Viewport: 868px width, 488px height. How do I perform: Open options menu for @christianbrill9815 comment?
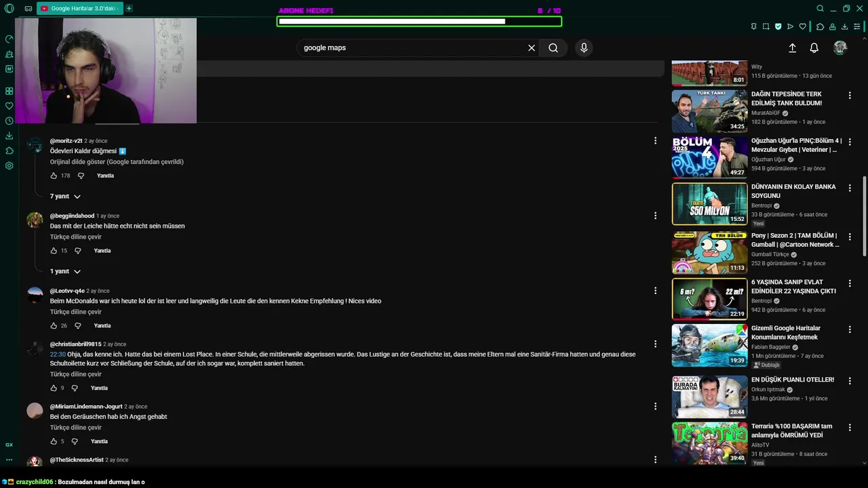click(x=655, y=344)
